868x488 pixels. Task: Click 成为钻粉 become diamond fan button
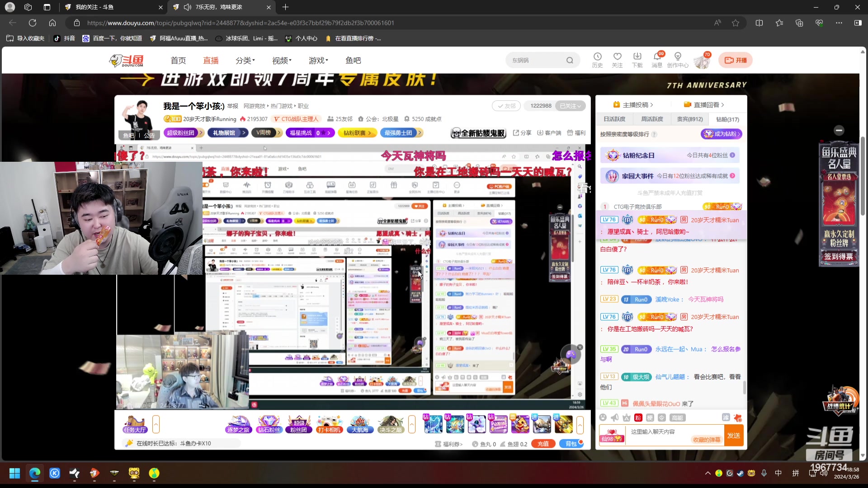coord(722,134)
